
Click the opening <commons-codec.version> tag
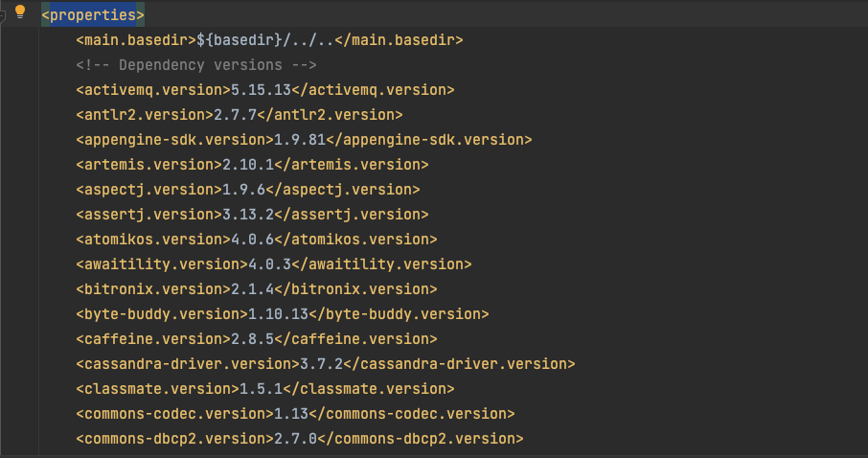point(175,414)
